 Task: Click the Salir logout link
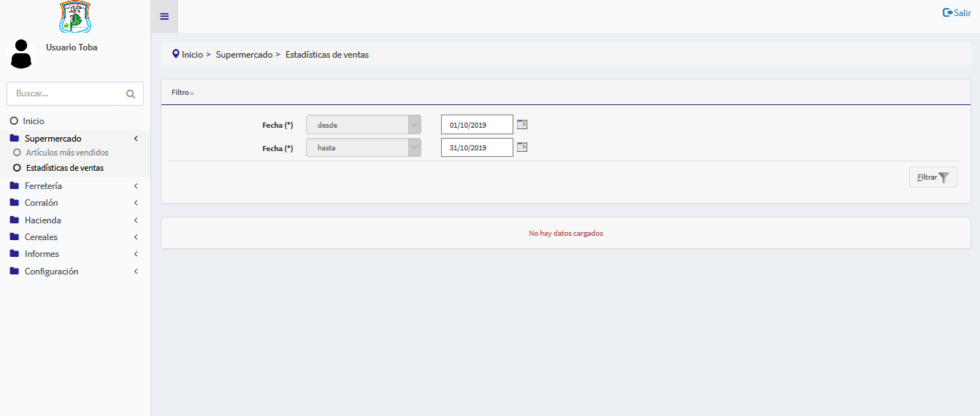click(x=957, y=13)
